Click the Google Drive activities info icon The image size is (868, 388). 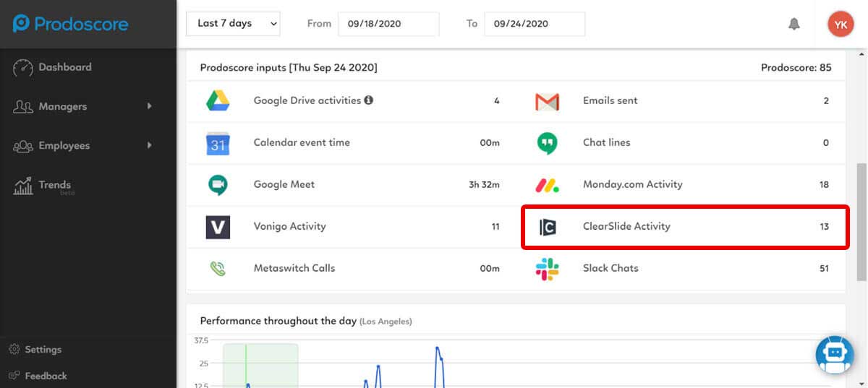(369, 100)
